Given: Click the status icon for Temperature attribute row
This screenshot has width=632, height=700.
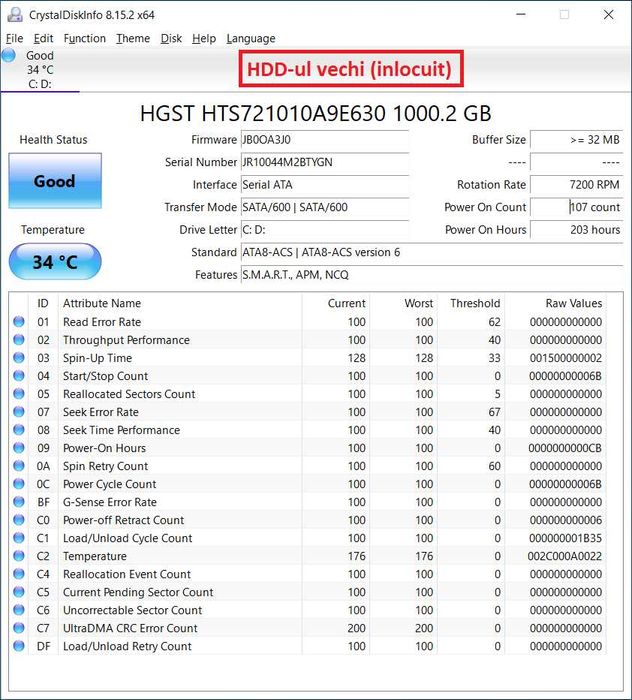Looking at the screenshot, I should click(x=19, y=556).
